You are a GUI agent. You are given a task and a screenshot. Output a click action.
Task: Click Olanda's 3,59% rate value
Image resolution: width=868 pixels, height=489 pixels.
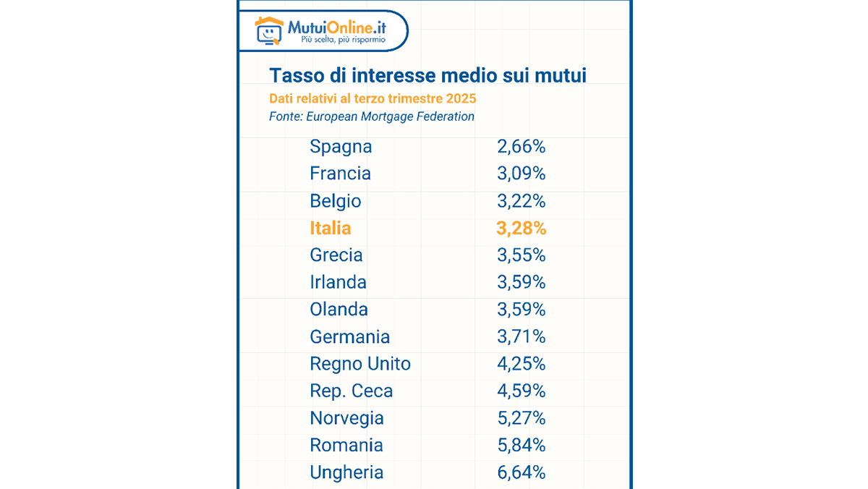521,310
